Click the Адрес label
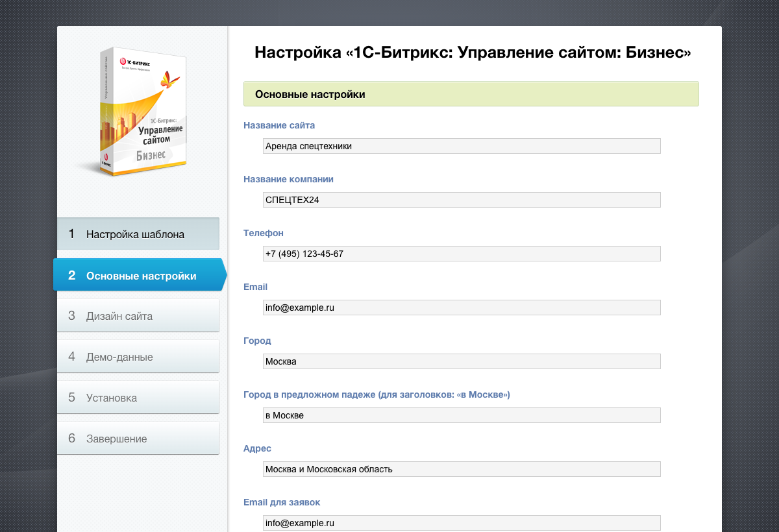The height and width of the screenshot is (532, 779). pyautogui.click(x=257, y=448)
